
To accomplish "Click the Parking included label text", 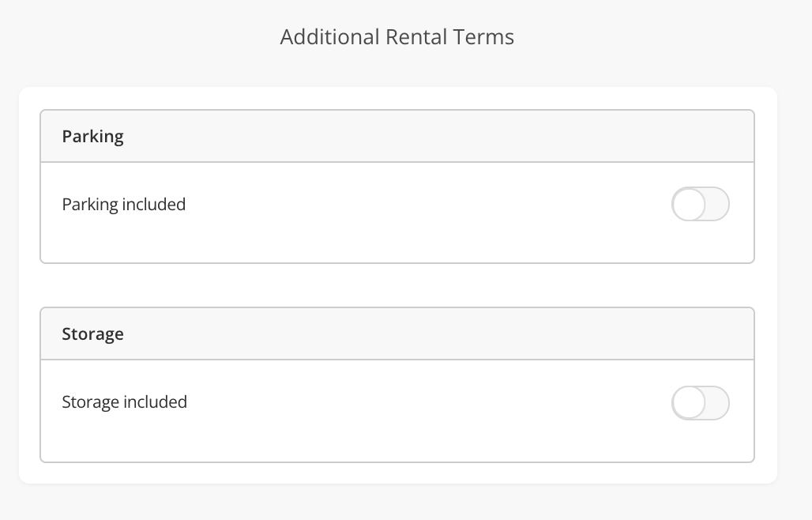I will (x=123, y=204).
